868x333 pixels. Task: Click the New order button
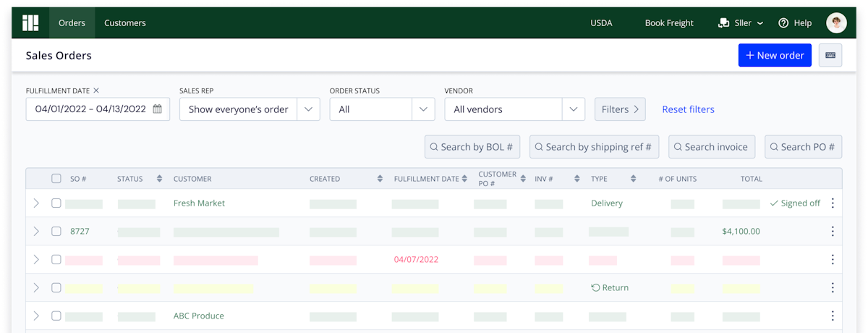tap(775, 56)
